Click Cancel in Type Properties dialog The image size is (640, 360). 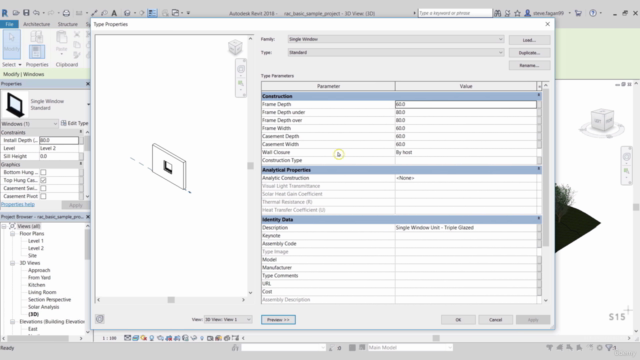point(496,320)
